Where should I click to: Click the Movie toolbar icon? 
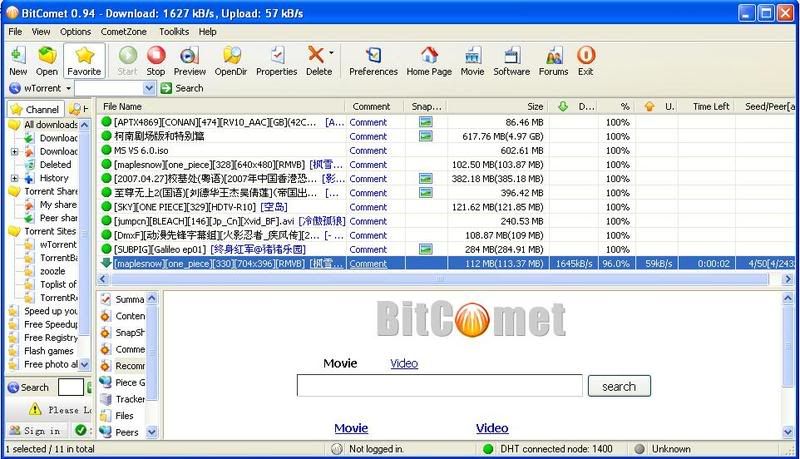472,55
